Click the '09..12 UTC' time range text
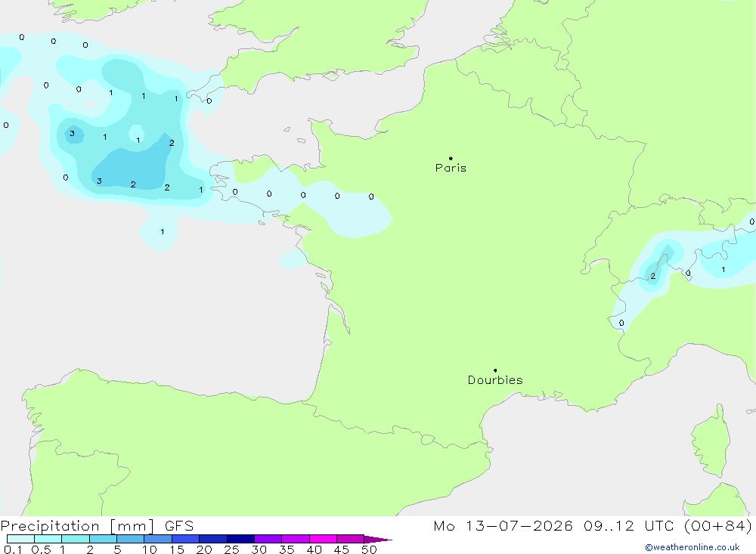 tap(628, 526)
